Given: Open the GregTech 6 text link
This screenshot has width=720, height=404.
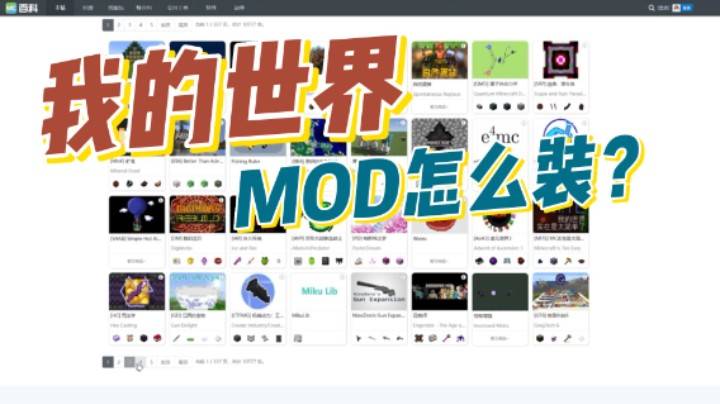Looking at the screenshot, I should point(546,325).
